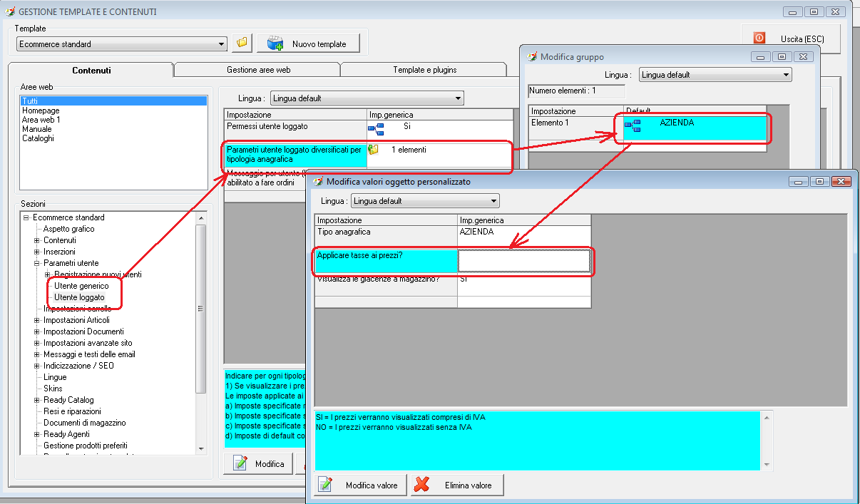Select Aspetto grafico in the Sezioni tree
Image resolution: width=860 pixels, height=504 pixels.
pos(68,229)
